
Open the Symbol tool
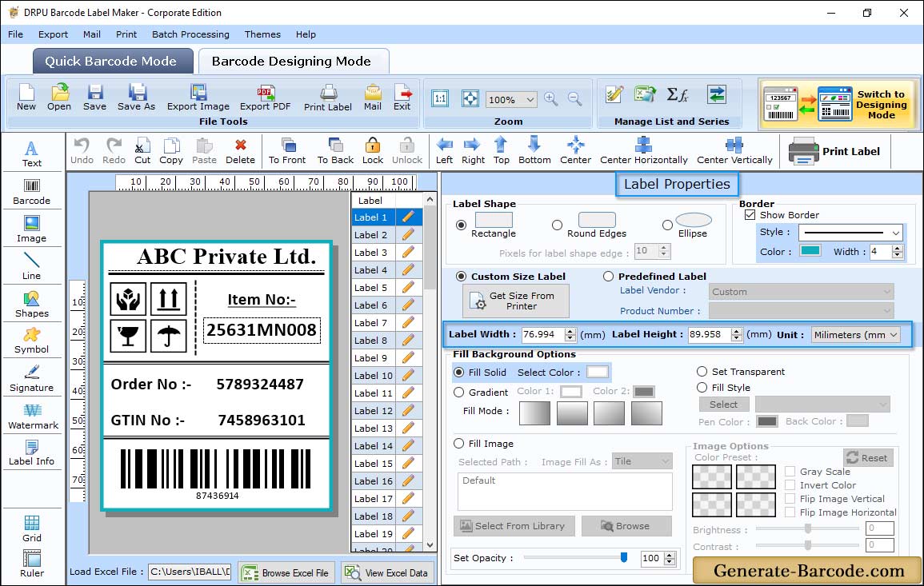(x=32, y=341)
